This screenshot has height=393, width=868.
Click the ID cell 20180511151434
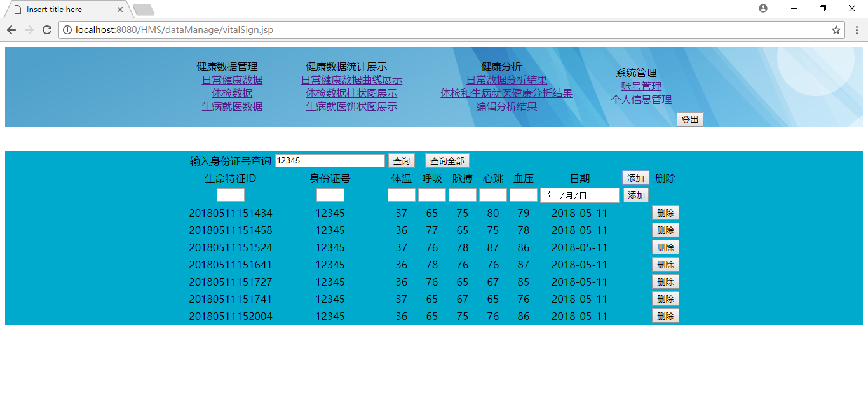pyautogui.click(x=231, y=213)
